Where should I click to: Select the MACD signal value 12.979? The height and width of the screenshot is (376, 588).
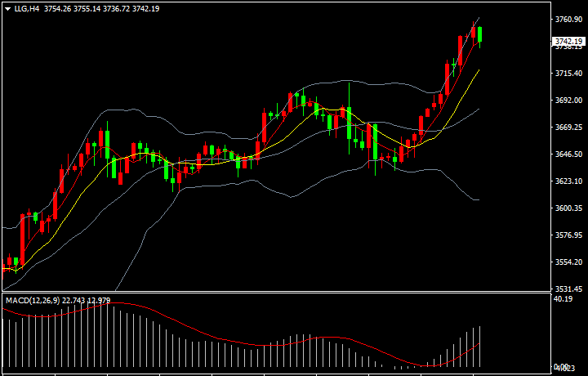(99, 301)
